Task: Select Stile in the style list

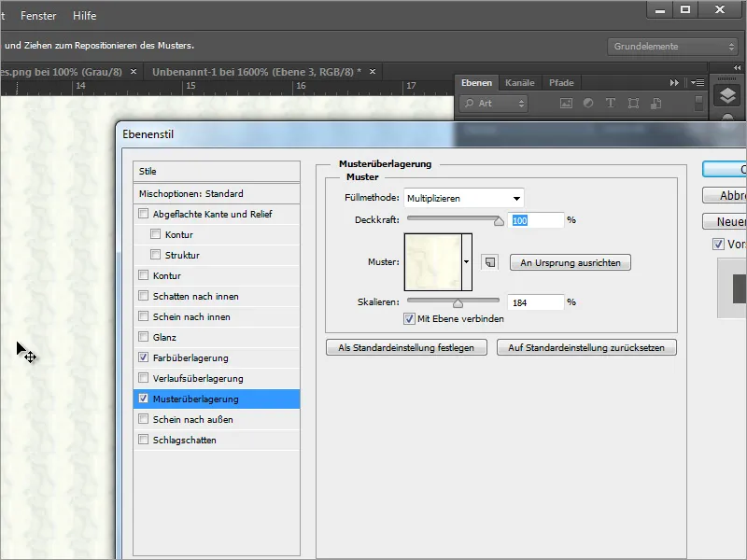Action: point(217,171)
